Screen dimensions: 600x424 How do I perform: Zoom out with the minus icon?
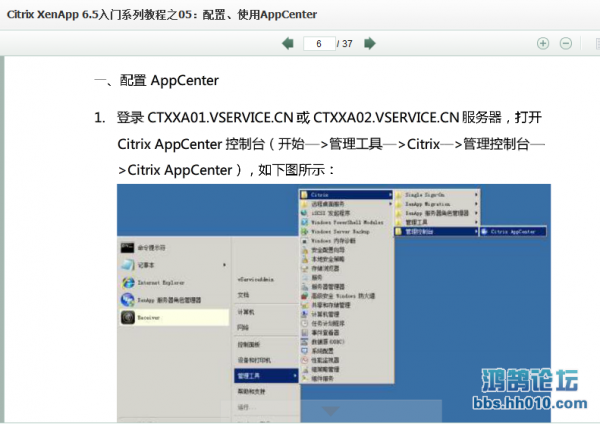[x=566, y=43]
